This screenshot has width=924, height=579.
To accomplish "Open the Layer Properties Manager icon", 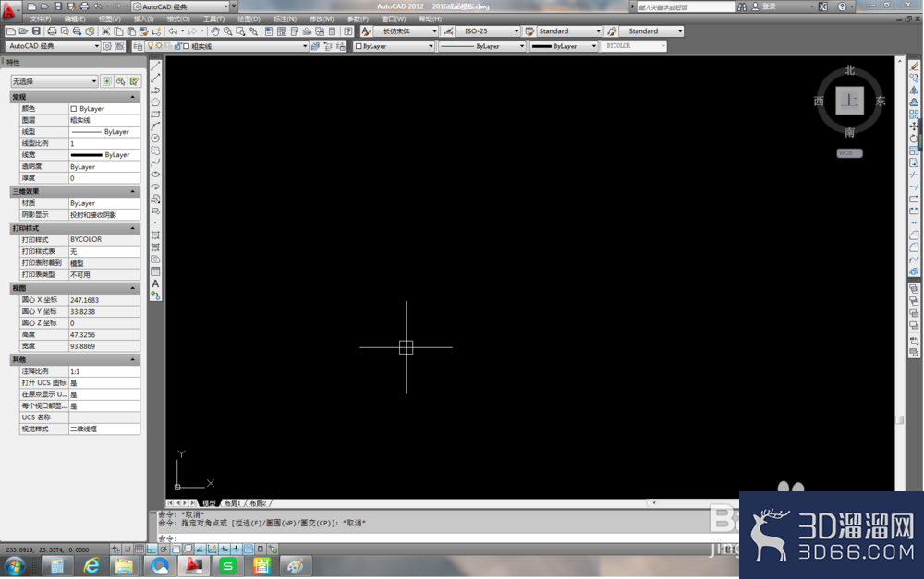I will click(x=138, y=46).
